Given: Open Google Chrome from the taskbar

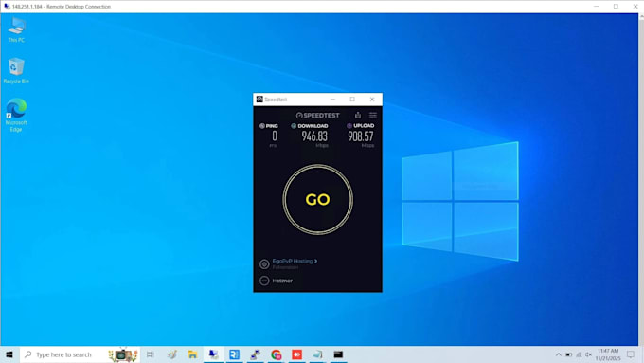Looking at the screenshot, I should pos(276,354).
